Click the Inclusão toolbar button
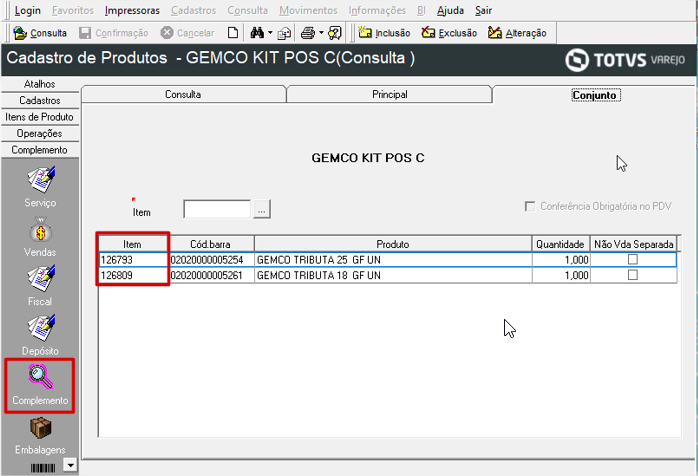The image size is (698, 476). [x=384, y=33]
